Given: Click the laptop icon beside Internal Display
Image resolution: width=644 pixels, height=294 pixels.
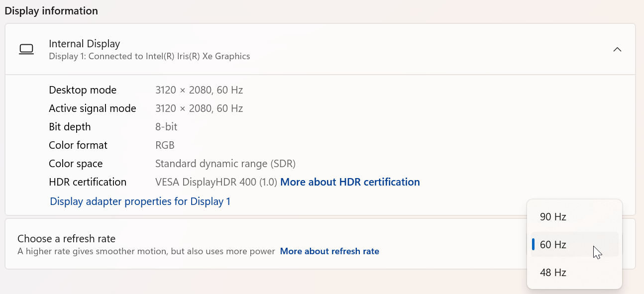Looking at the screenshot, I should pyautogui.click(x=26, y=49).
